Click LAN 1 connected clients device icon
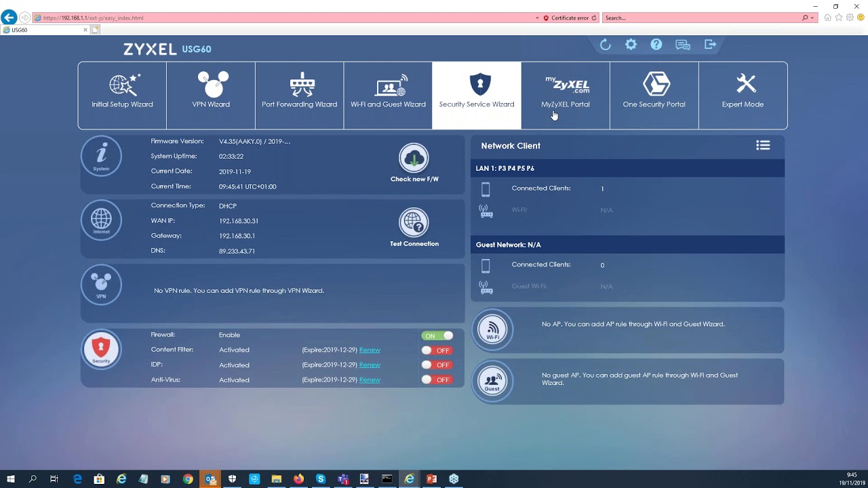This screenshot has height=488, width=868. [x=486, y=189]
